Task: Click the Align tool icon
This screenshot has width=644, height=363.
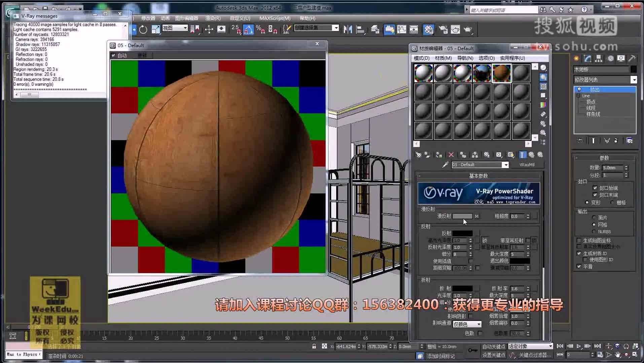Action: (360, 30)
